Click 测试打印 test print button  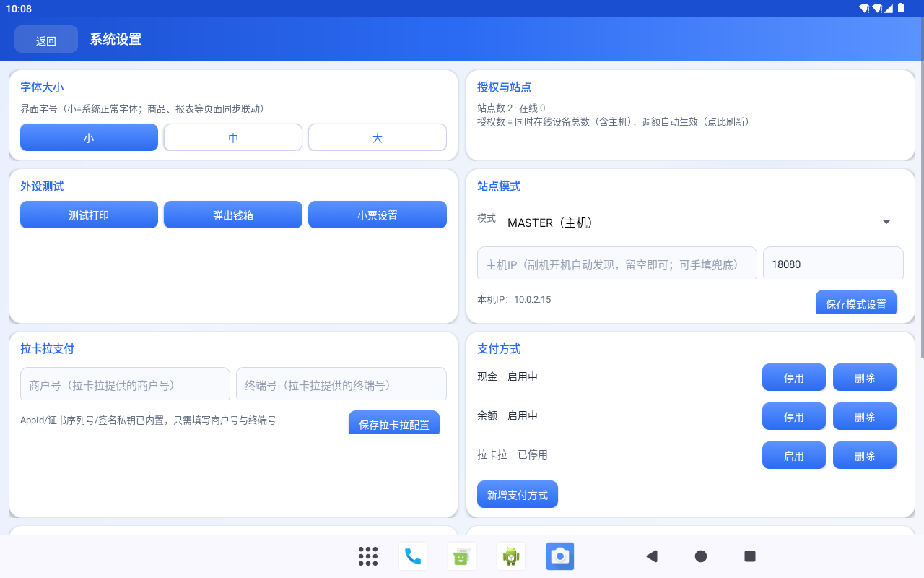click(89, 215)
